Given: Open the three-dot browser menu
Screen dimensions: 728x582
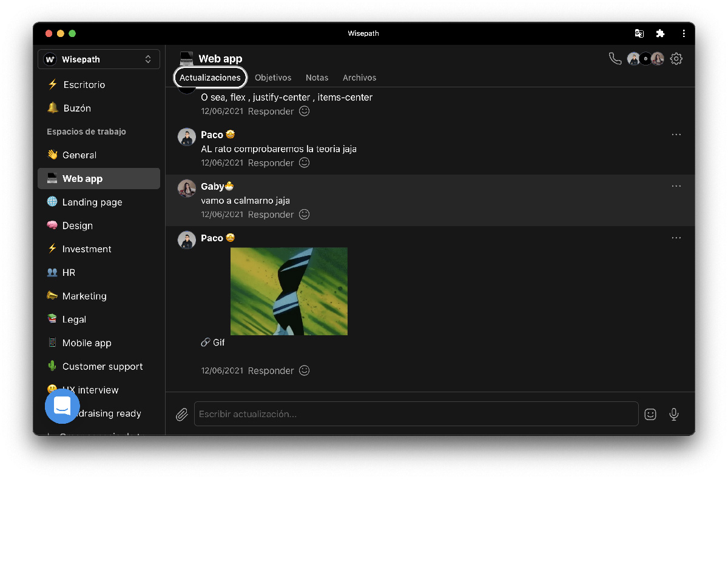Looking at the screenshot, I should pos(684,33).
